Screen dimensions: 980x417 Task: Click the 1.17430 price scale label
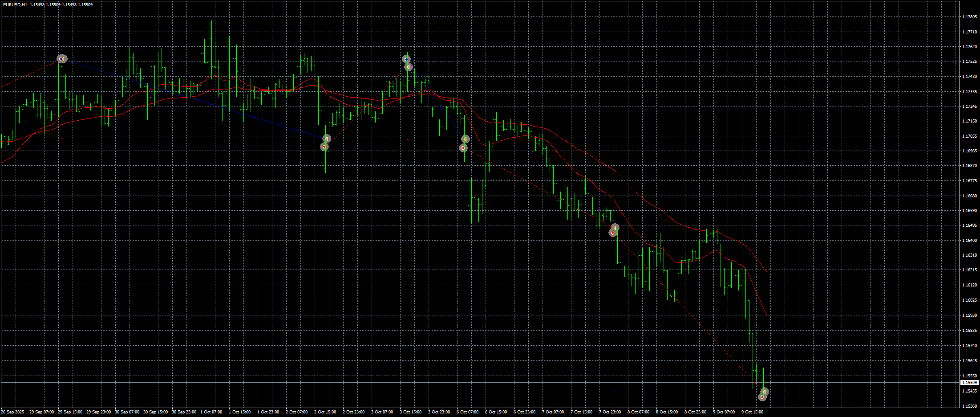(969, 77)
